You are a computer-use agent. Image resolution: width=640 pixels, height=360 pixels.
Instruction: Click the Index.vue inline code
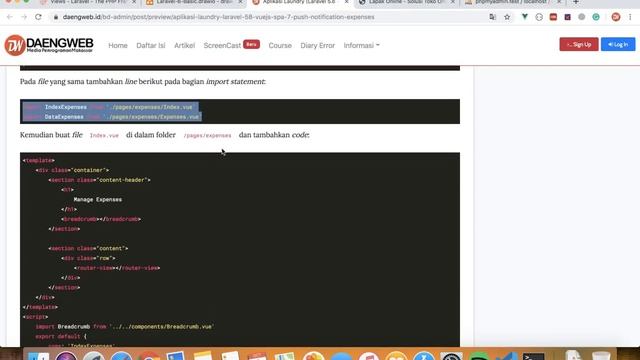pyautogui.click(x=104, y=136)
